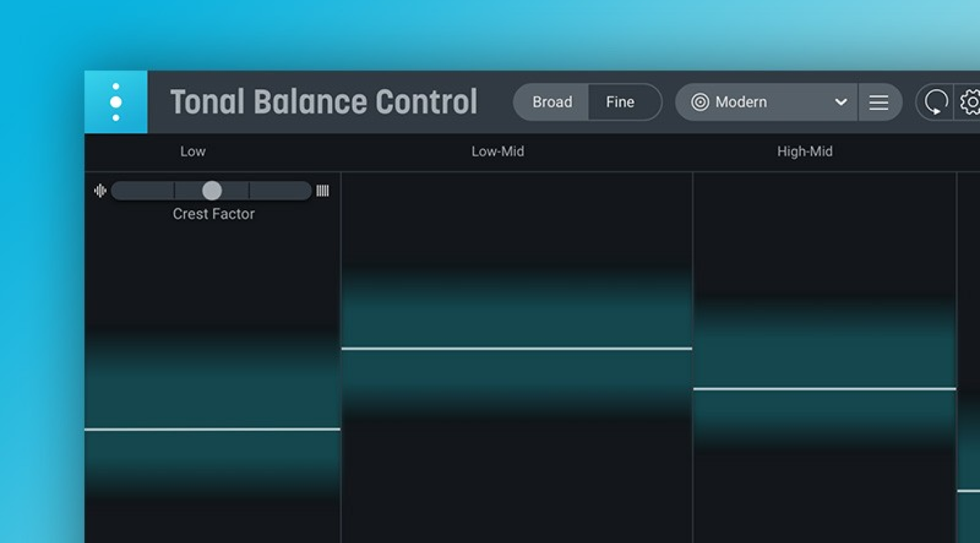Open the settings gear icon

(970, 102)
